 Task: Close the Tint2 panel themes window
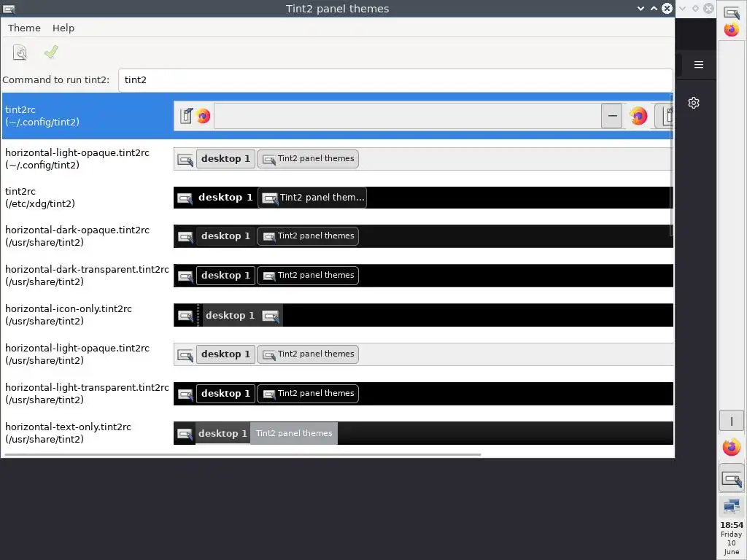pos(667,9)
